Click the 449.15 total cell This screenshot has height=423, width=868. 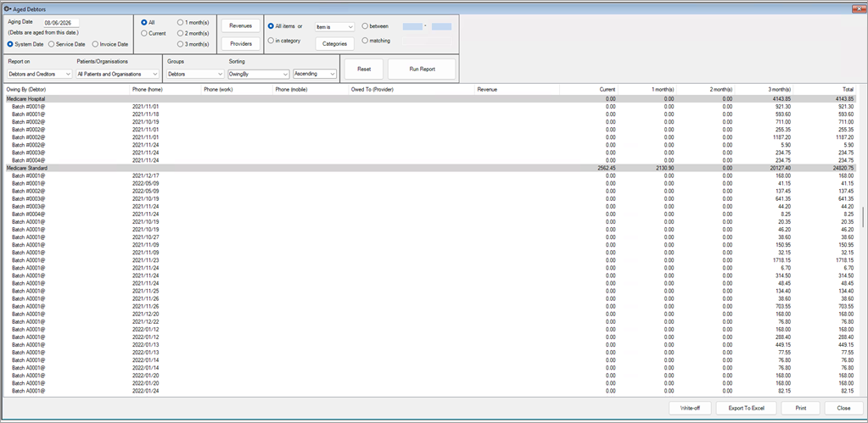(x=847, y=344)
